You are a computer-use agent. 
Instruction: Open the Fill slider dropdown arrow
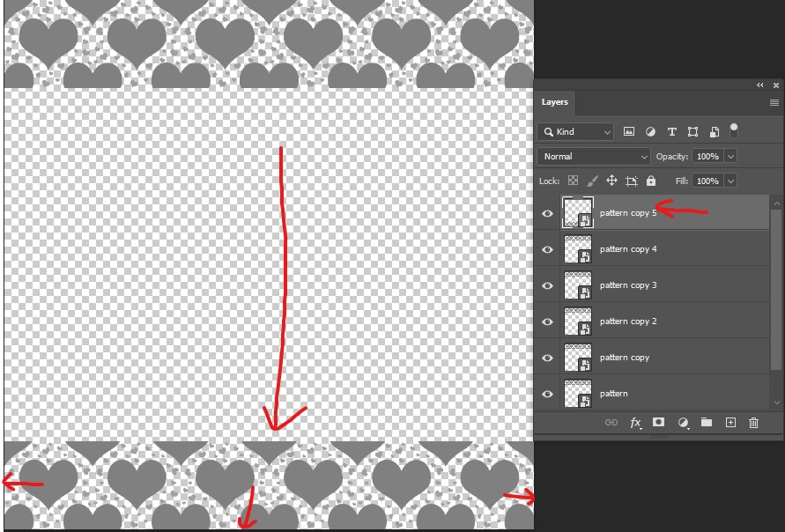[x=730, y=181]
